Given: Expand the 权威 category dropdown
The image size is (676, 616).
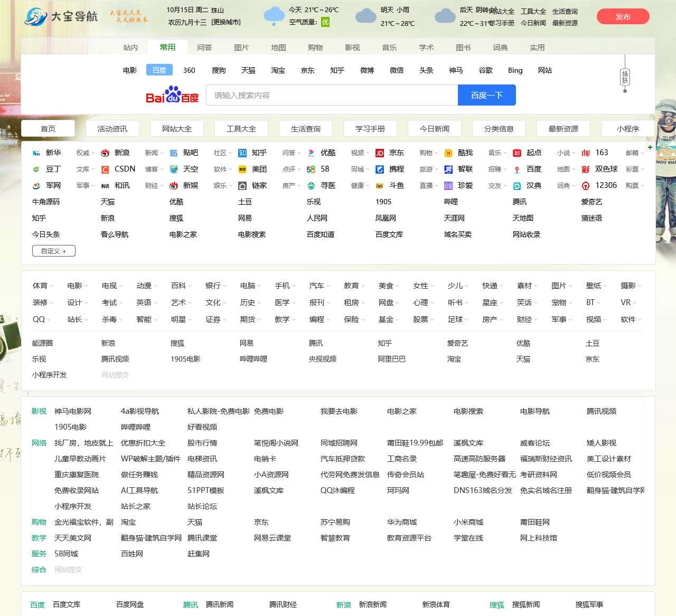Looking at the screenshot, I should tap(84, 153).
